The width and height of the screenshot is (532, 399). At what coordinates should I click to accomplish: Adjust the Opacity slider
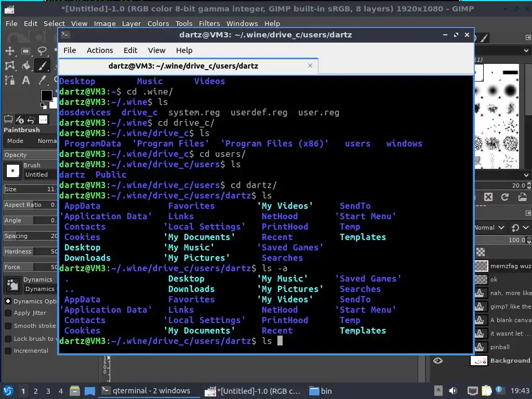tap(31, 155)
